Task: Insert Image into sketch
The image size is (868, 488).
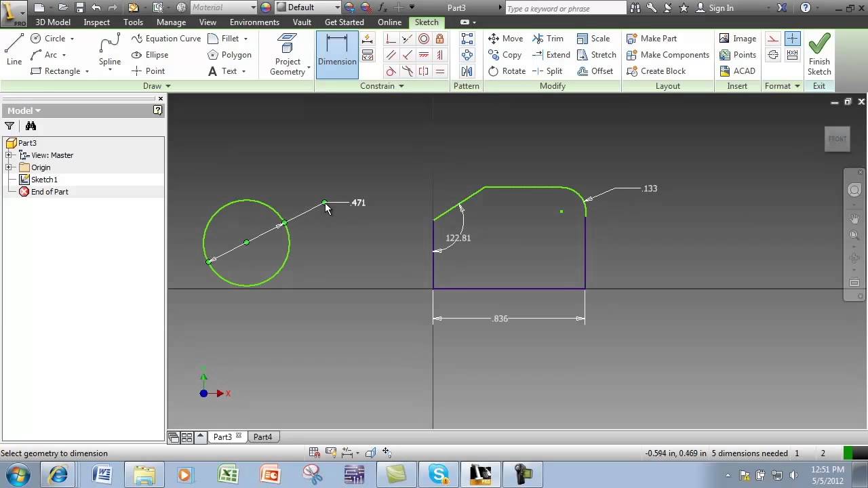Action: (737, 39)
